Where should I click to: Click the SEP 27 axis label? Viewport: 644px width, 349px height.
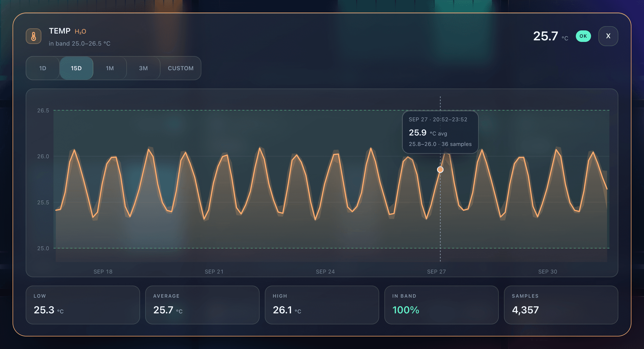click(437, 272)
